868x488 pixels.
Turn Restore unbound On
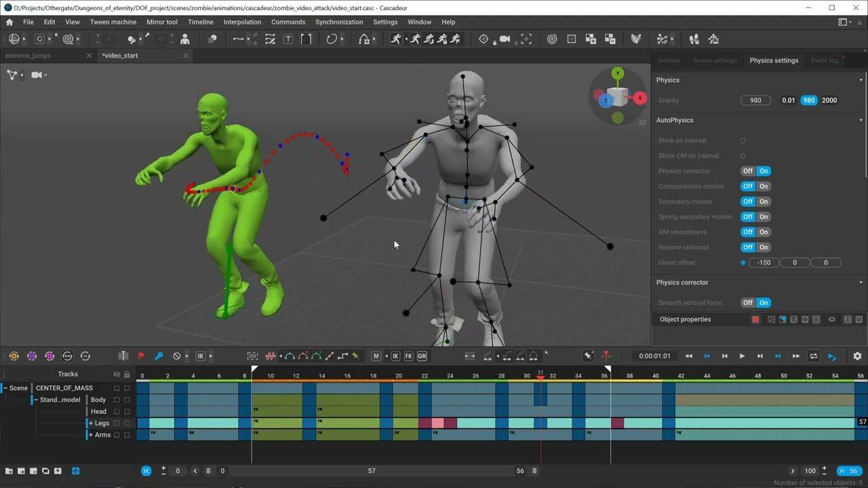click(764, 247)
